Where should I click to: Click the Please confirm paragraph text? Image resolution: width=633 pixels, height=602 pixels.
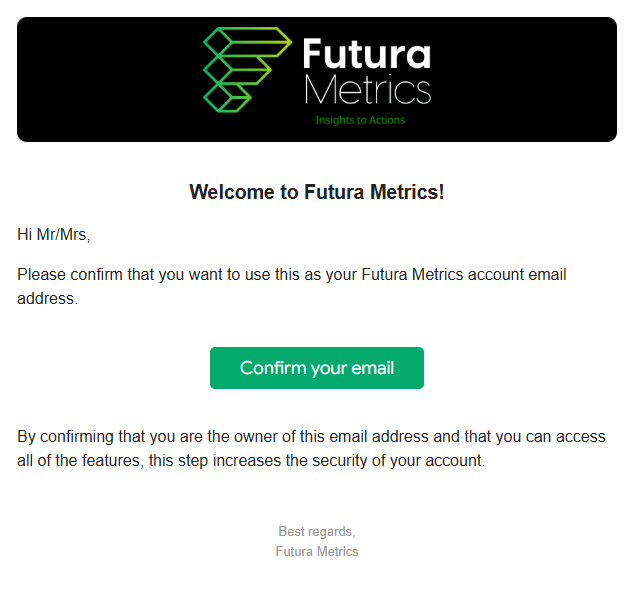[x=291, y=286]
